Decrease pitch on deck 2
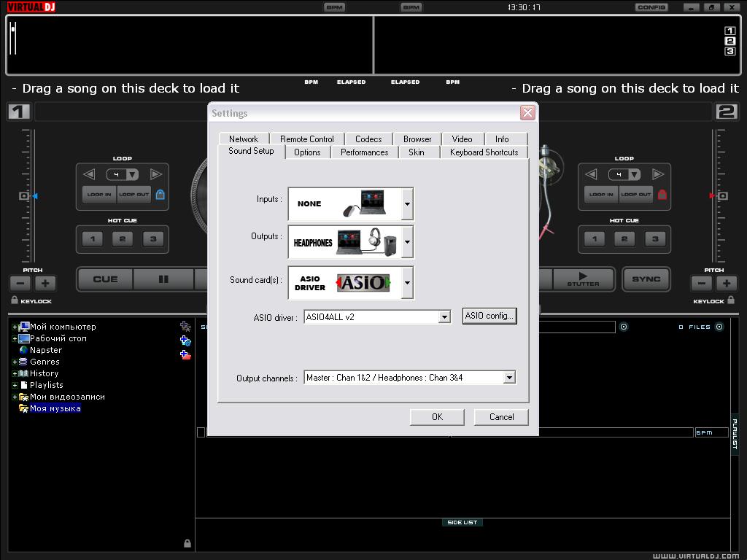 pos(702,284)
